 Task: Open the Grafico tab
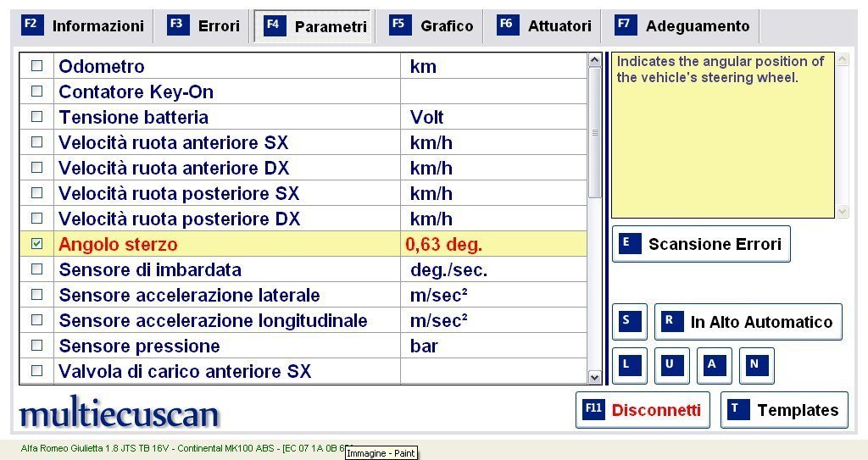click(431, 26)
